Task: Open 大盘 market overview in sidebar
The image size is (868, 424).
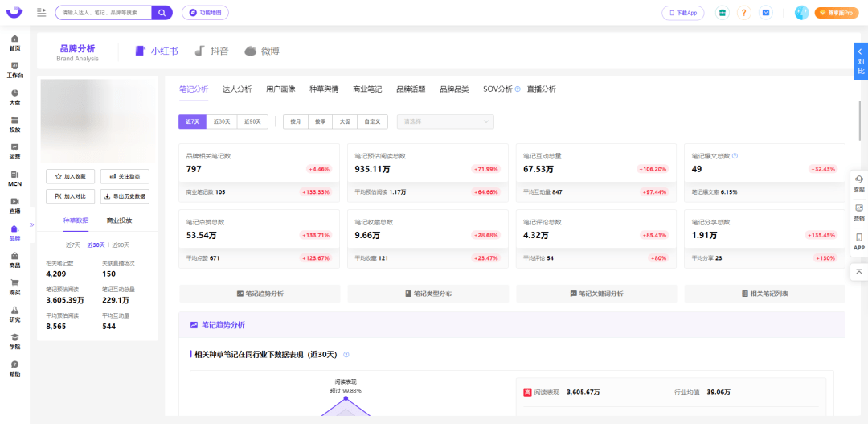Action: [15, 97]
